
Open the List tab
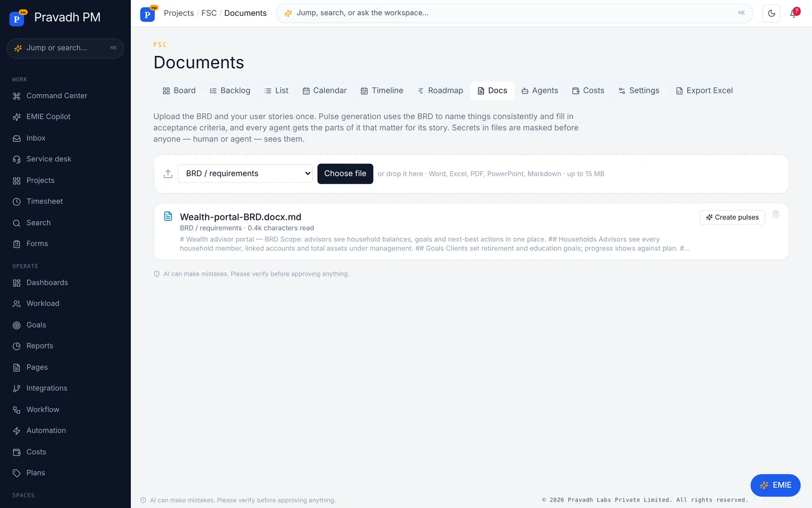click(x=277, y=90)
